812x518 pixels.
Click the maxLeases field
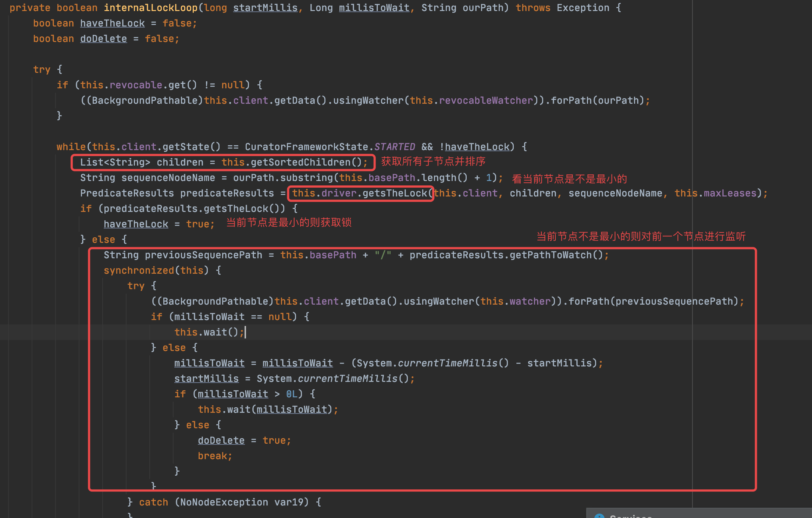[730, 193]
